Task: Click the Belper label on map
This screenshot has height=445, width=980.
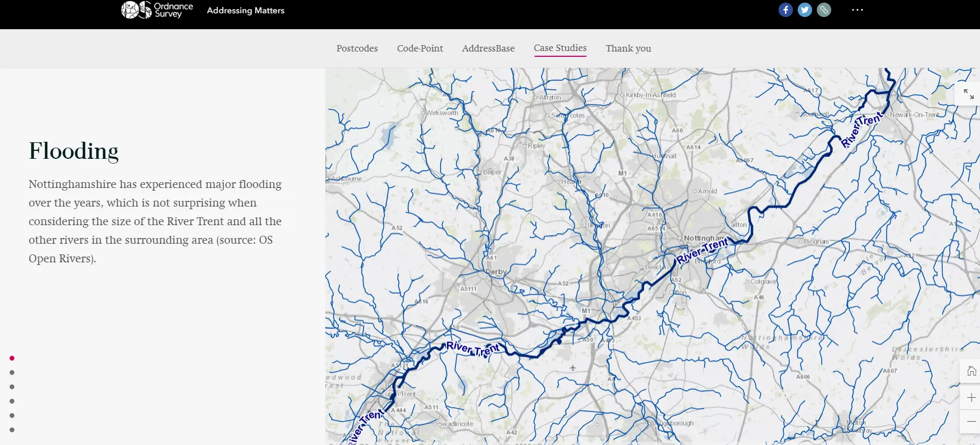Action: click(x=492, y=172)
